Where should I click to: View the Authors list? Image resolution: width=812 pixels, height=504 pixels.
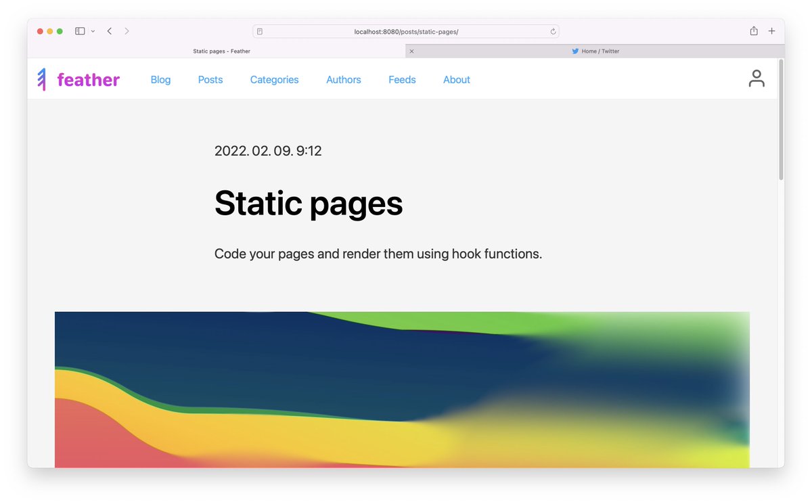[343, 80]
